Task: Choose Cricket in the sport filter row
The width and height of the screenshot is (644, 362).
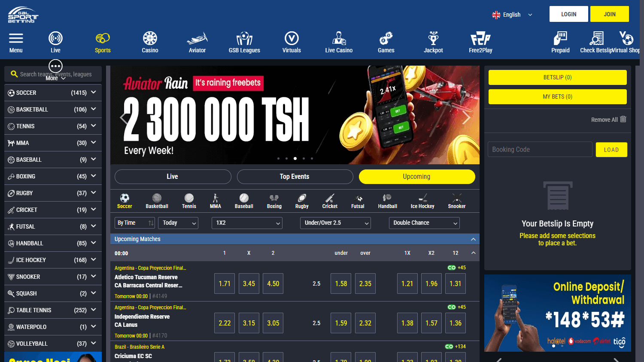Action: pyautogui.click(x=330, y=201)
